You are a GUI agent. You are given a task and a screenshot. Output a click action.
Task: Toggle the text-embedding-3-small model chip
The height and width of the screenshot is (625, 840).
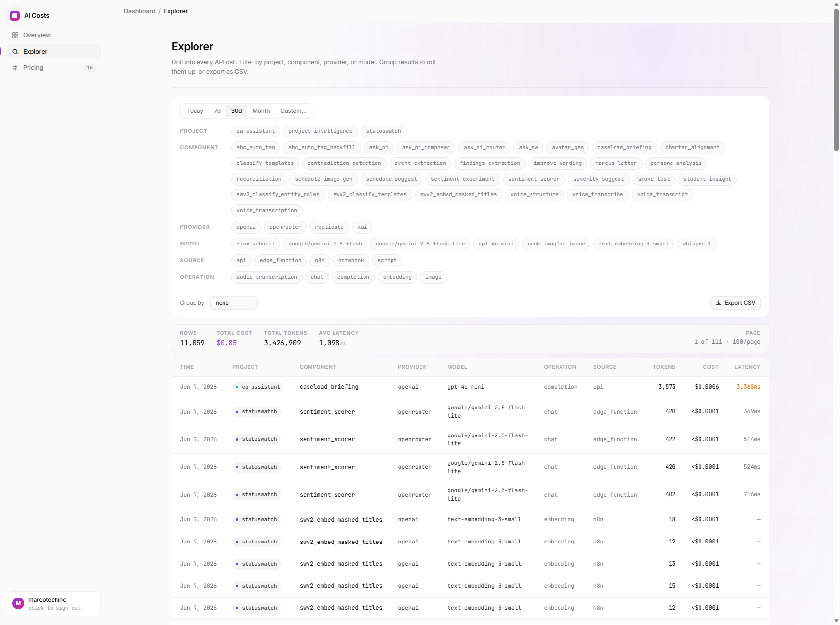click(633, 244)
